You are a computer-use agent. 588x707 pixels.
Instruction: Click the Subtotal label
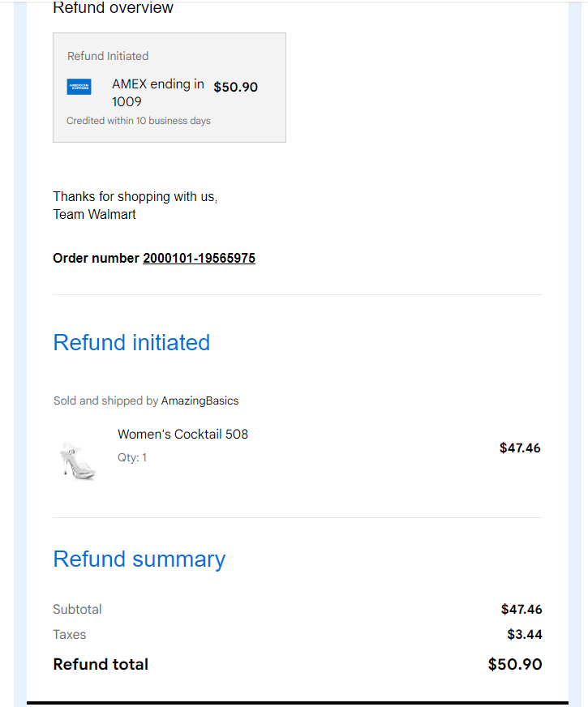point(77,609)
